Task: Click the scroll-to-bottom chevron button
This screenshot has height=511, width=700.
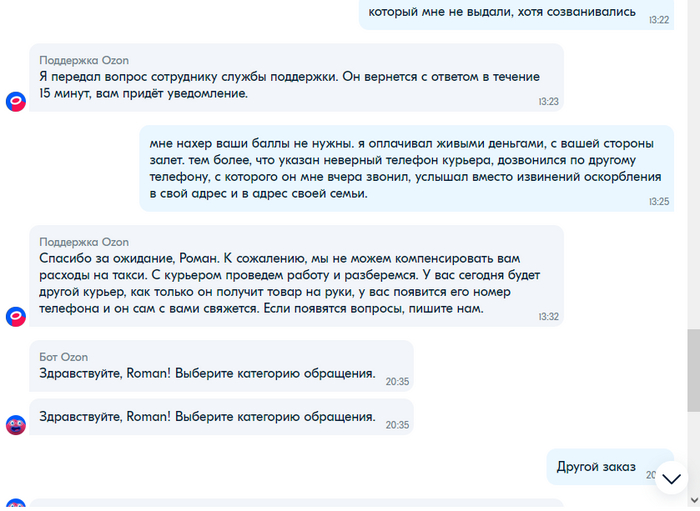Action: [x=671, y=478]
